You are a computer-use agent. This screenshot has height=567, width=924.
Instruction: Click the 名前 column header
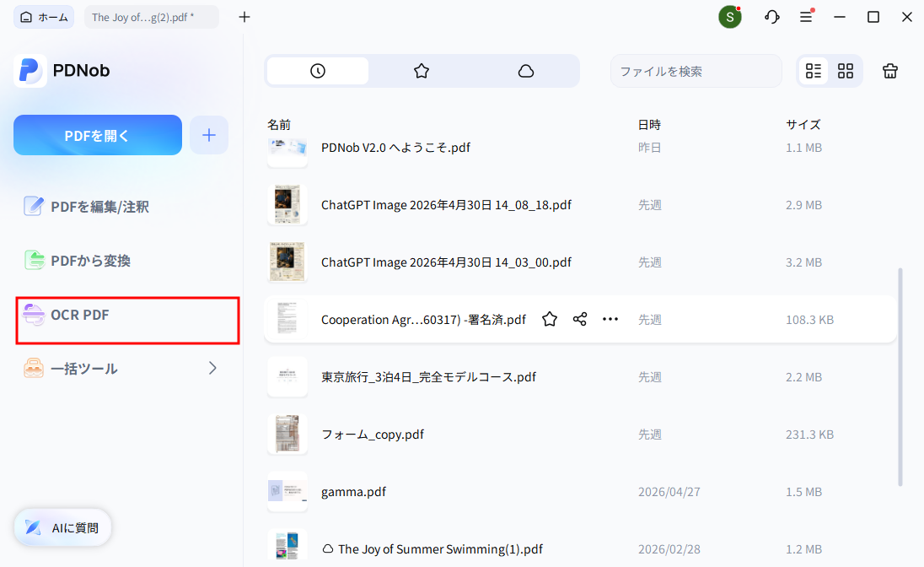(279, 125)
